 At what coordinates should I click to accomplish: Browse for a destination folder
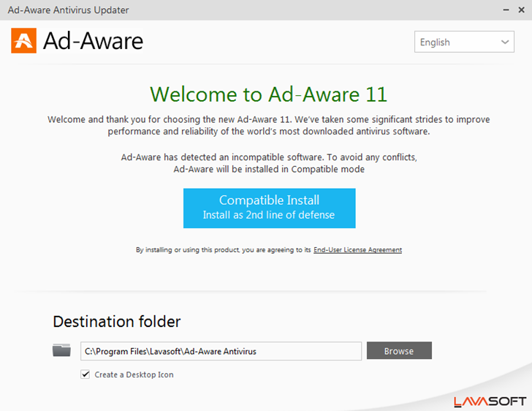click(x=399, y=350)
